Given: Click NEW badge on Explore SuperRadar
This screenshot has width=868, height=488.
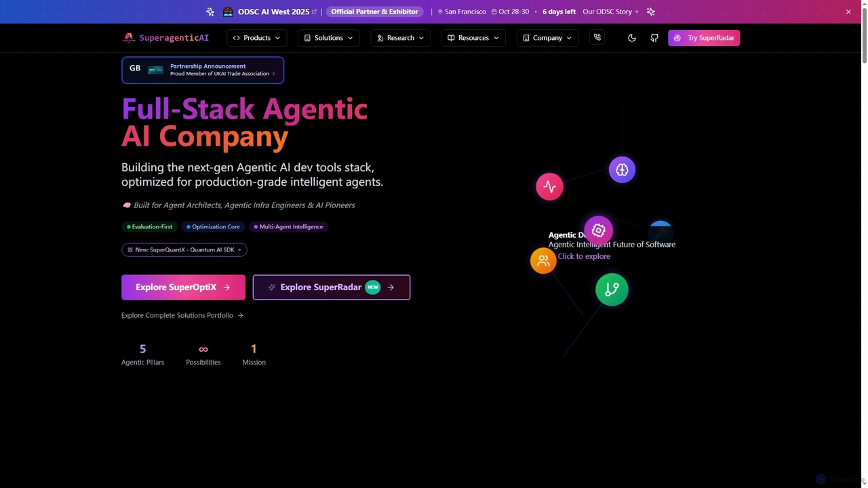Looking at the screenshot, I should tap(373, 287).
